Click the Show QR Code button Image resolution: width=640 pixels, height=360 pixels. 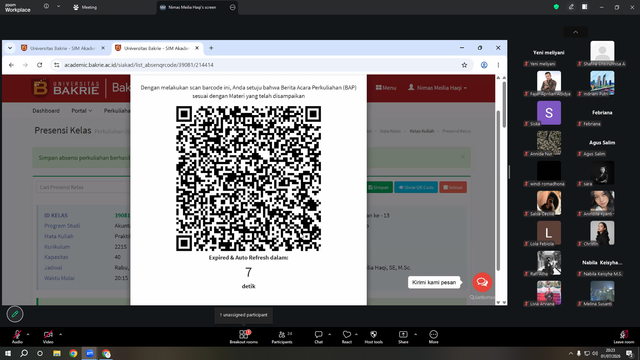(x=416, y=187)
